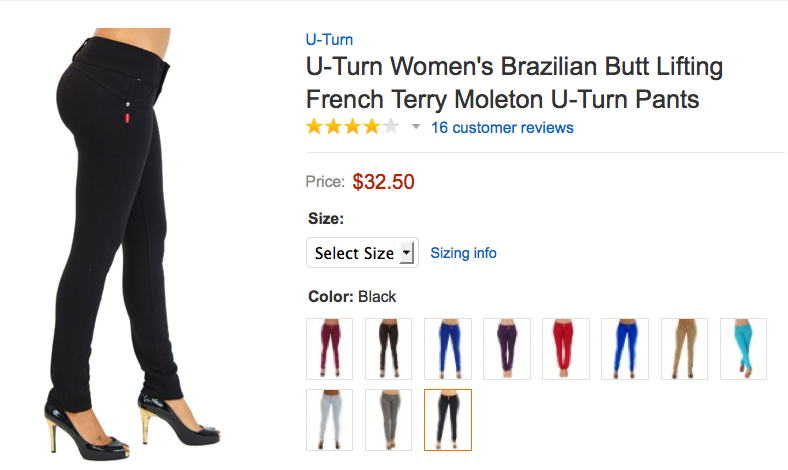This screenshot has height=470, width=788.
Task: Pick the purple pants color option
Action: point(507,348)
